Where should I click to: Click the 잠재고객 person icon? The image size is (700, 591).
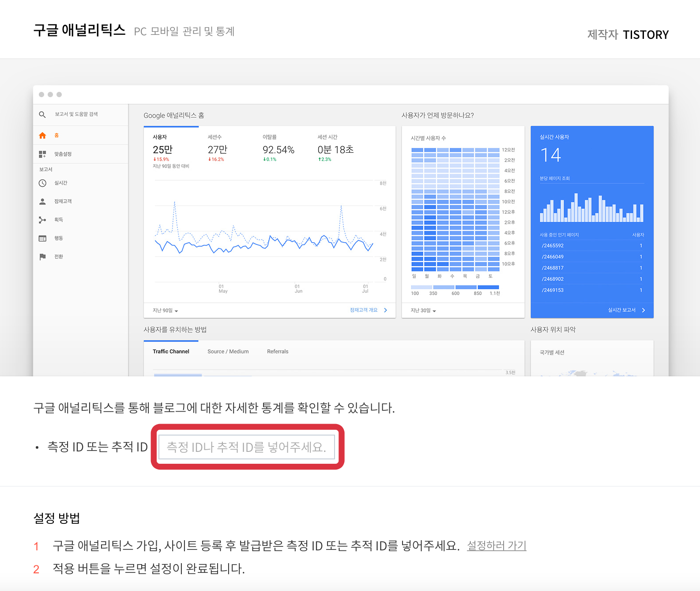click(x=42, y=201)
